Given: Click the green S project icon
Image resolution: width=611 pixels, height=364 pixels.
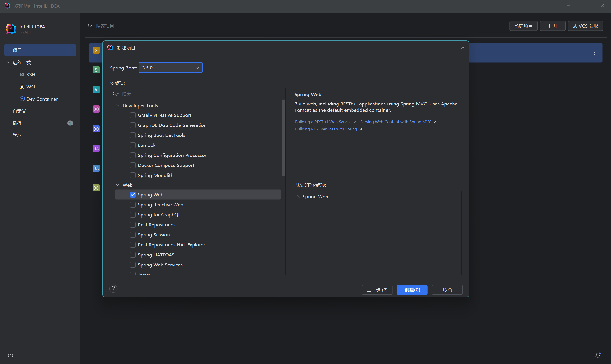Looking at the screenshot, I should [96, 70].
